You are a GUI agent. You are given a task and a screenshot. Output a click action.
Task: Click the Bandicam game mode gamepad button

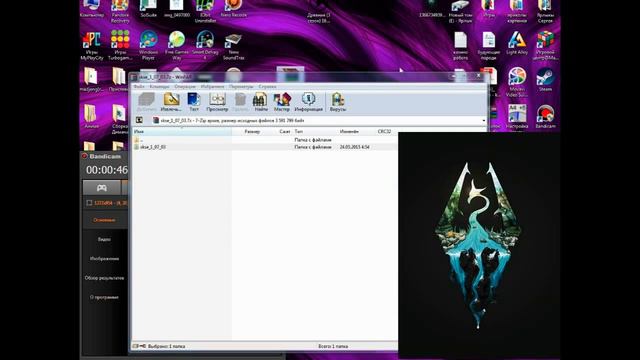pos(102,187)
